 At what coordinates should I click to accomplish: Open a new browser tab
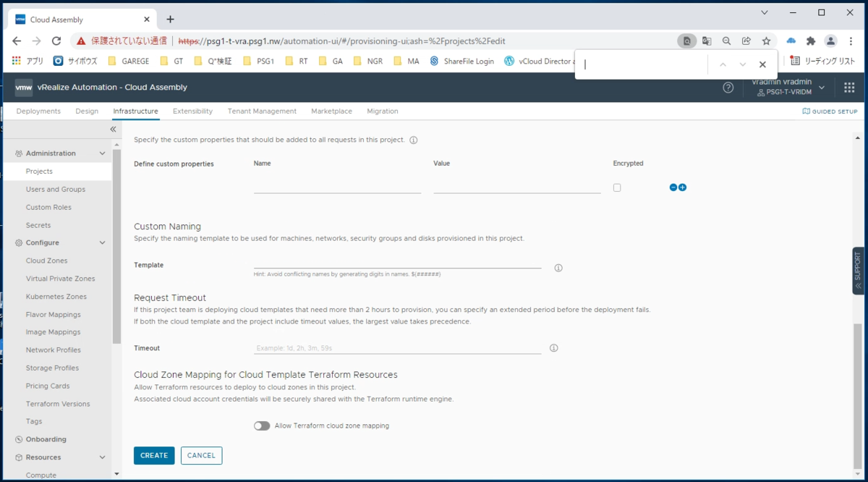171,19
